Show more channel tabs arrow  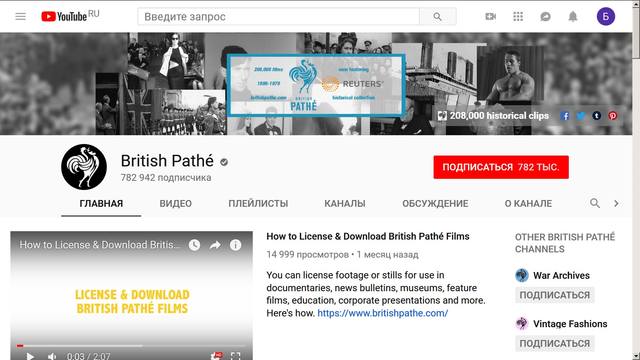click(616, 203)
